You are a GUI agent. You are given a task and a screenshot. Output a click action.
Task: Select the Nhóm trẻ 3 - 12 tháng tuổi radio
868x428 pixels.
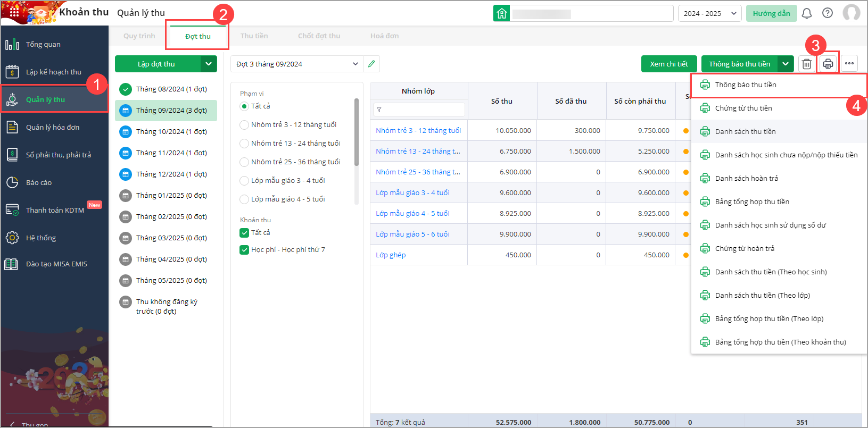pos(244,125)
